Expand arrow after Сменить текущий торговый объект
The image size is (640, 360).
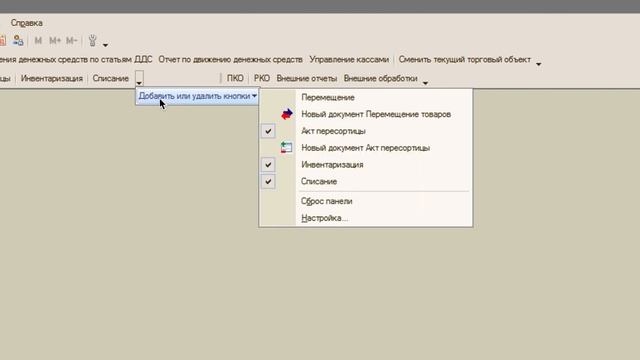coord(538,64)
